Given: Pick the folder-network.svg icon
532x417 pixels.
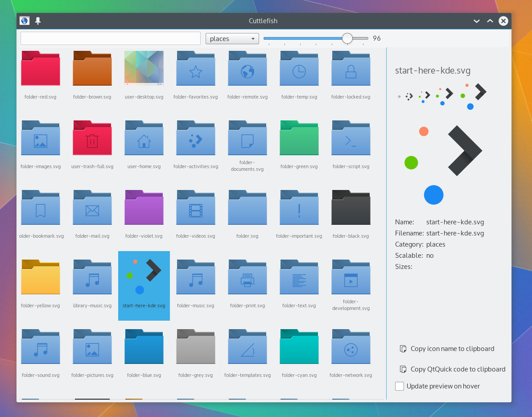Looking at the screenshot, I should tap(351, 347).
